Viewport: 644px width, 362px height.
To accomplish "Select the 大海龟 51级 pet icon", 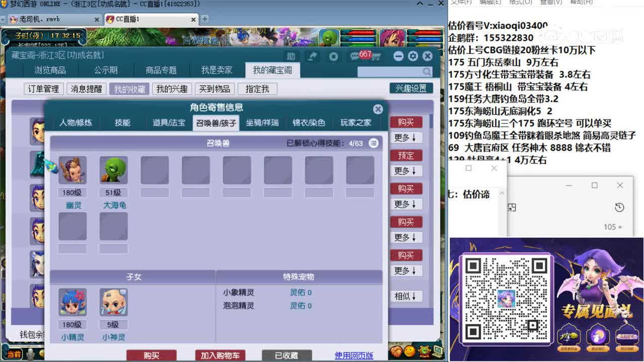I will 113,170.
